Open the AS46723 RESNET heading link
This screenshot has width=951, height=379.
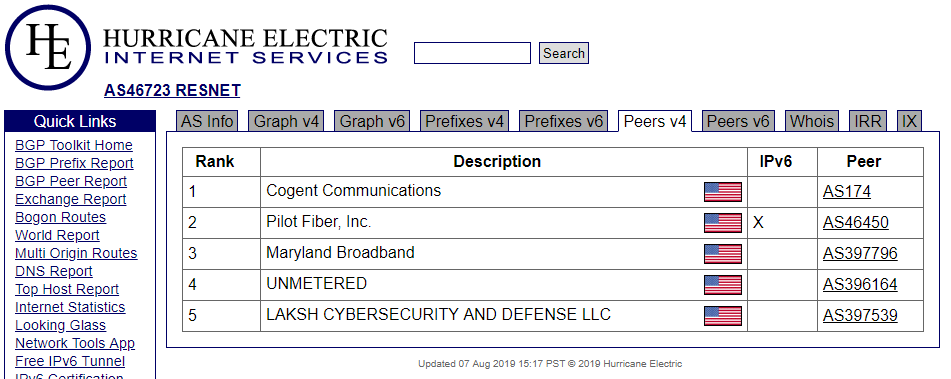pos(172,90)
